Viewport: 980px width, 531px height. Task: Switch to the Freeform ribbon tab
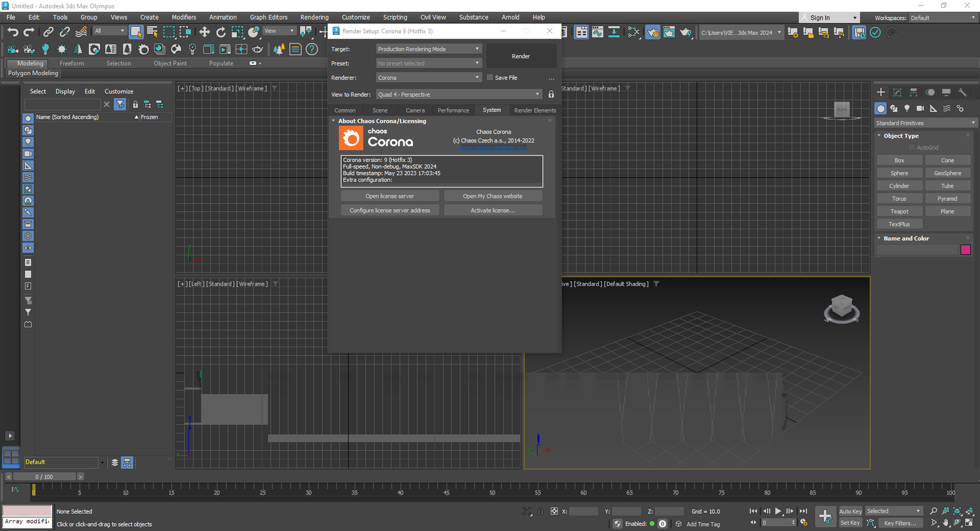(x=72, y=63)
